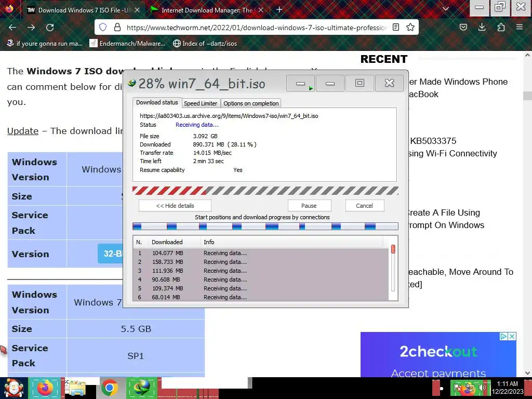This screenshot has width=532, height=399.
Task: Select connection row 109.374 MB
Action: 261,288
